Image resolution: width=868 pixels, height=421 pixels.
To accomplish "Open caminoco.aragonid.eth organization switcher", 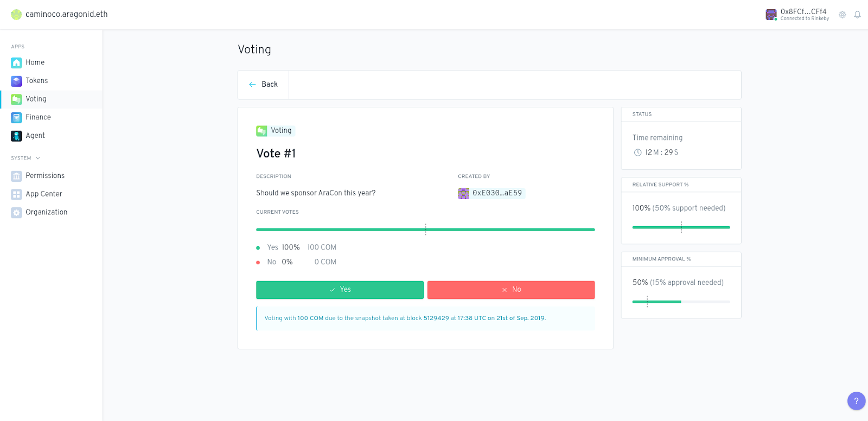I will 60,15.
